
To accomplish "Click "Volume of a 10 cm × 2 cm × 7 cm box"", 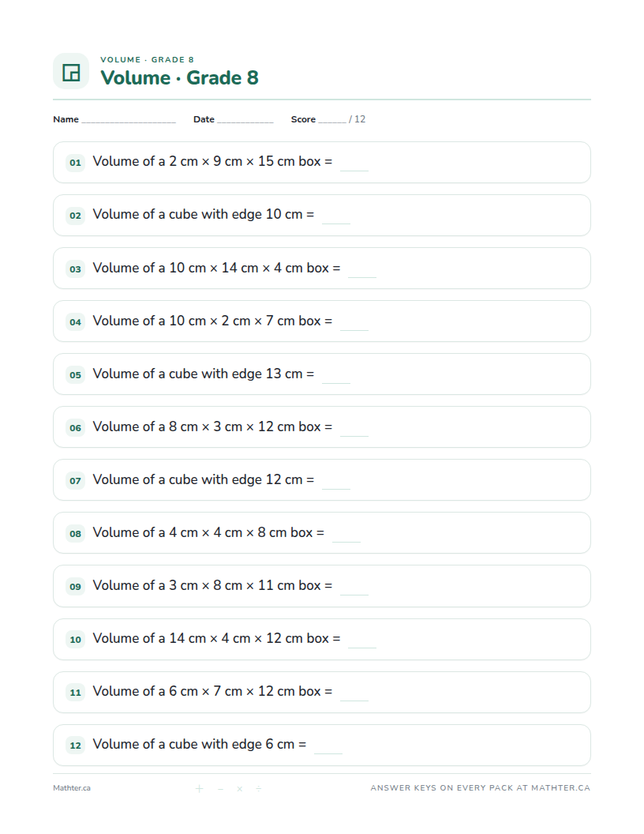I will [207, 321].
